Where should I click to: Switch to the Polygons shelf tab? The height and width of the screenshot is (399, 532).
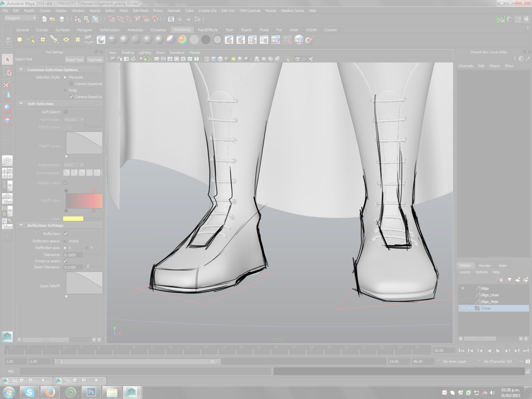[x=84, y=30]
